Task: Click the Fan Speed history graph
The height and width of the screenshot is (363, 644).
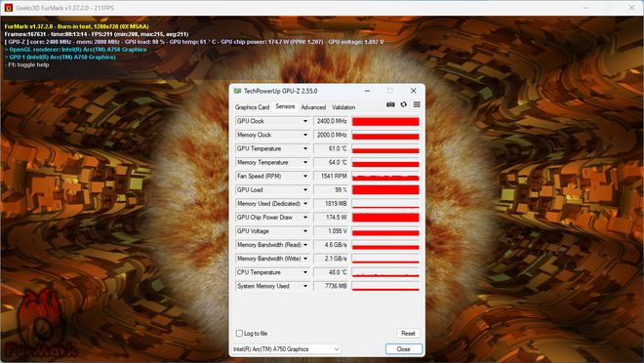Action: [x=385, y=177]
